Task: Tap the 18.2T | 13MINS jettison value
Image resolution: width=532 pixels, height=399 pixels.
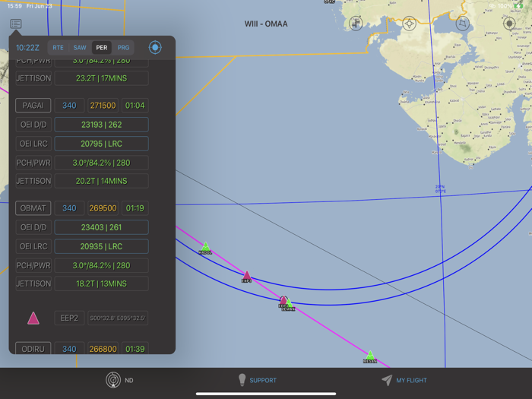Action: pyautogui.click(x=101, y=283)
